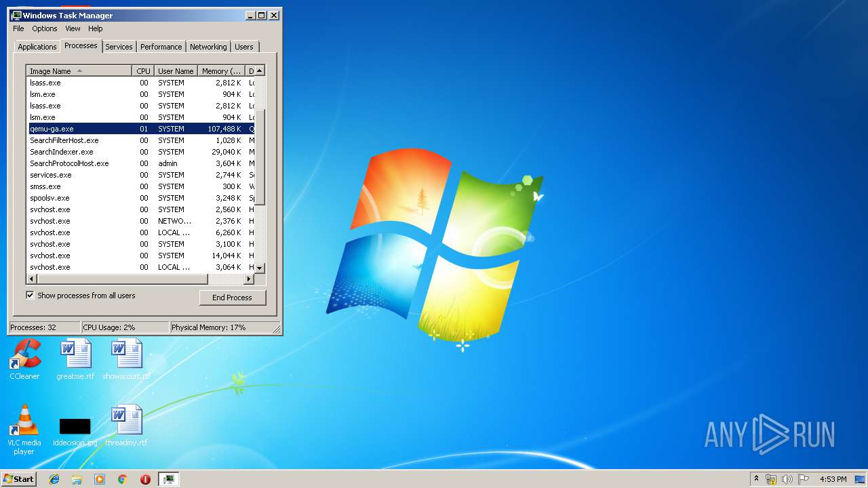This screenshot has height=488, width=868.
Task: Open the Options menu
Action: pyautogui.click(x=45, y=28)
